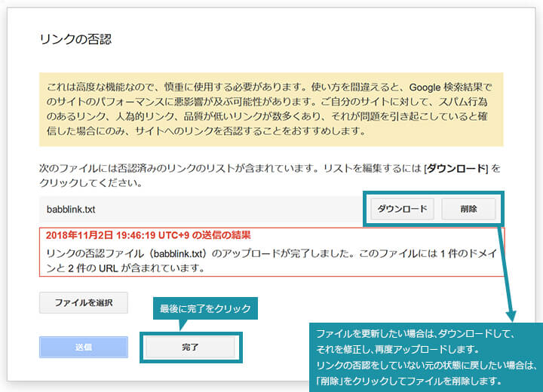Click the blue 送信 submit button
The height and width of the screenshot is (392, 543).
pos(84,347)
